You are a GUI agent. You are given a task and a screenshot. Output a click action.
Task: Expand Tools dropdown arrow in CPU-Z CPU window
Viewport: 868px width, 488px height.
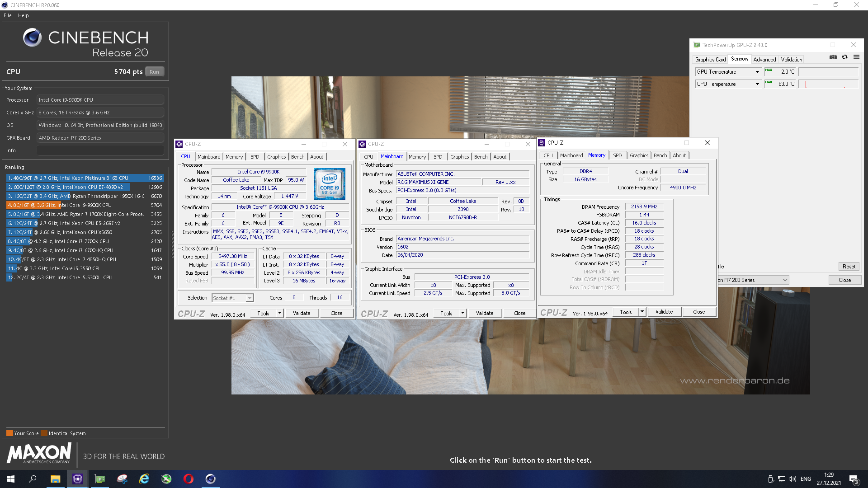(279, 313)
